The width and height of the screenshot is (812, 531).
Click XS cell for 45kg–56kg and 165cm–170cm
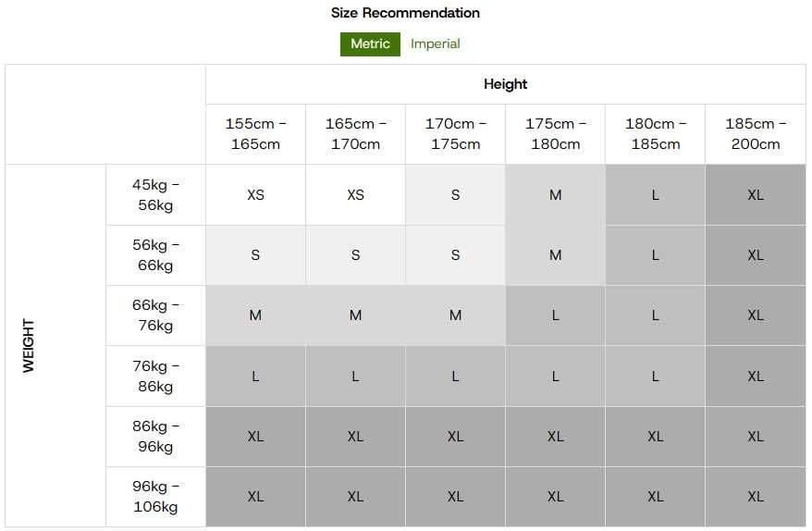[355, 195]
